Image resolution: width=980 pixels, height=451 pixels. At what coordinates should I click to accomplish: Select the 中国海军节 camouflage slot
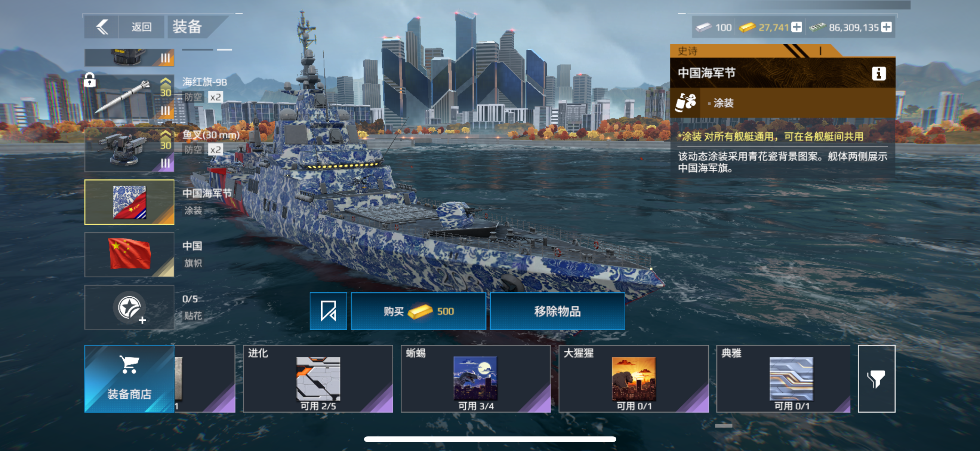(129, 202)
